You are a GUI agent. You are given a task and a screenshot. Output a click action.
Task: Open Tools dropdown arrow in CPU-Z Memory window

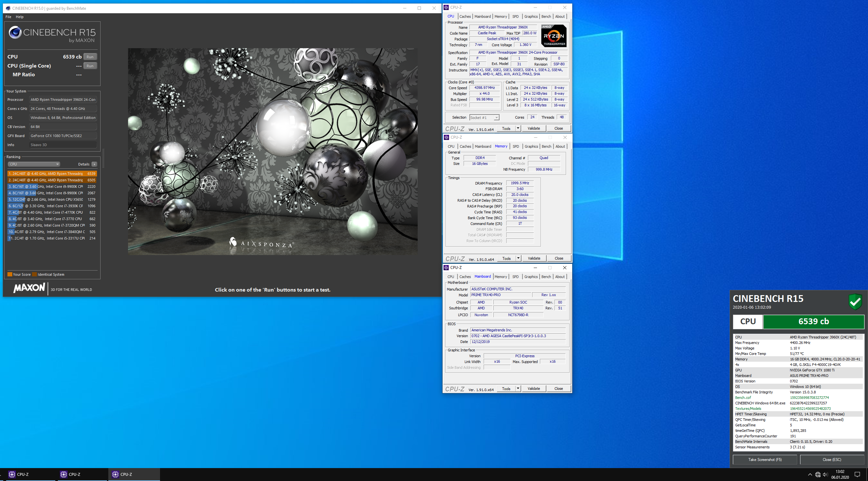tap(518, 258)
